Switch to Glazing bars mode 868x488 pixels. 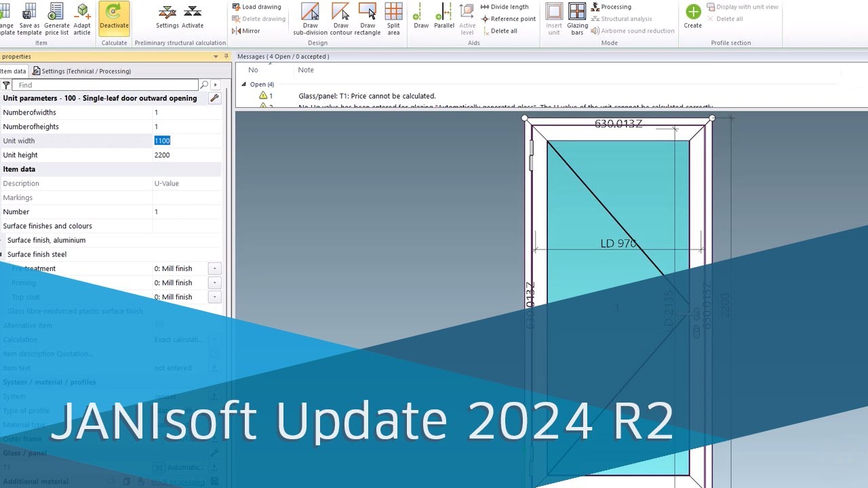coord(577,19)
